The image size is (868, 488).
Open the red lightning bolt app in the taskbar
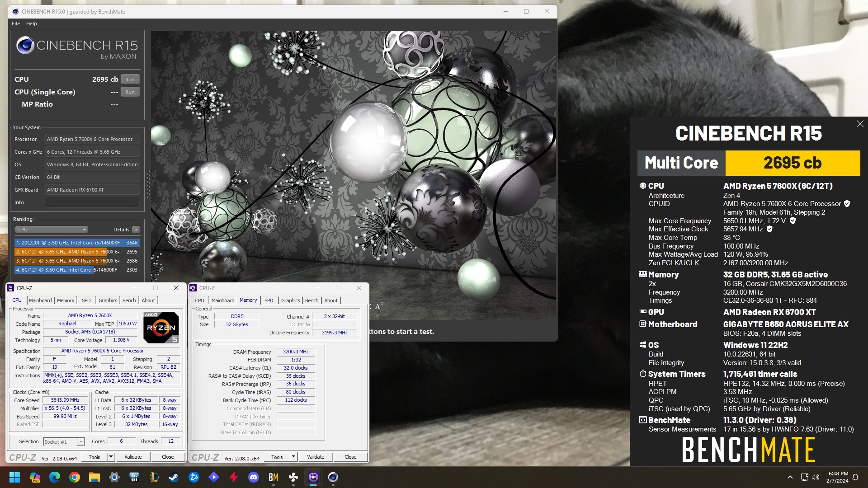tap(234, 477)
